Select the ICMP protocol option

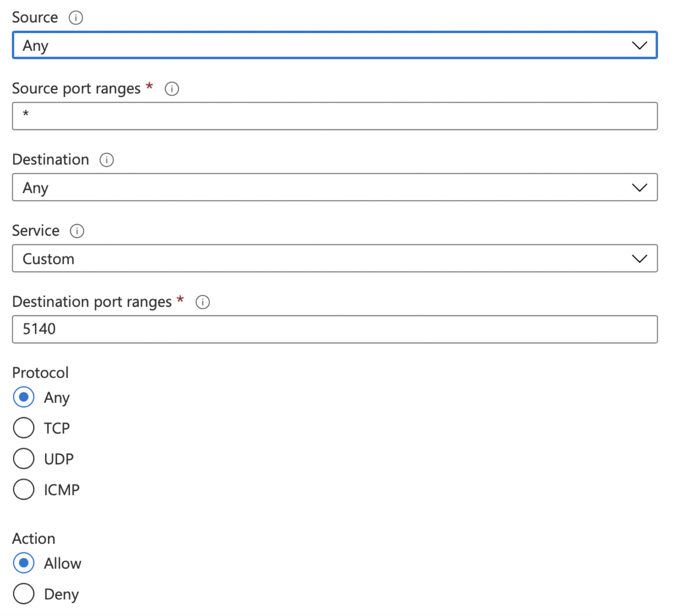[x=23, y=489]
